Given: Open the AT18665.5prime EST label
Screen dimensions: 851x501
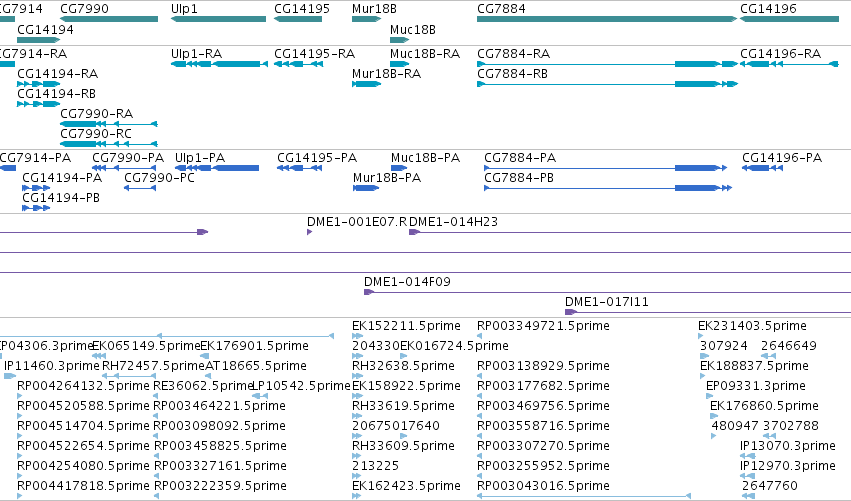Looking at the screenshot, I should (x=256, y=366).
